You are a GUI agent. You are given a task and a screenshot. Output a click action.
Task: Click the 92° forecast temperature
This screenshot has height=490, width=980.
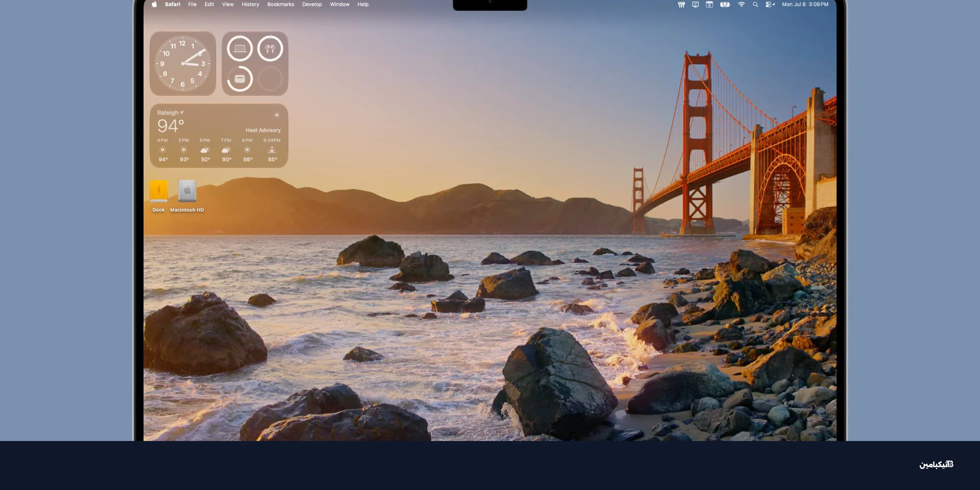tap(205, 159)
